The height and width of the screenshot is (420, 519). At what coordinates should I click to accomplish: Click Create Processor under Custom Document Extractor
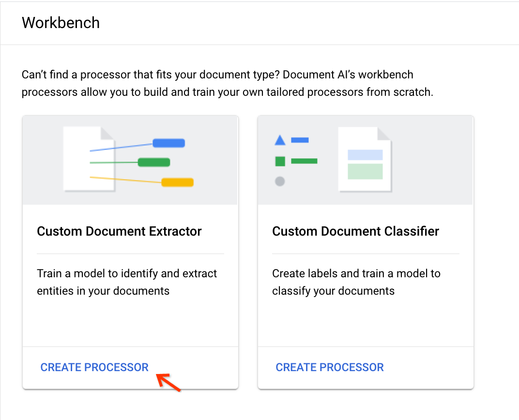(94, 367)
